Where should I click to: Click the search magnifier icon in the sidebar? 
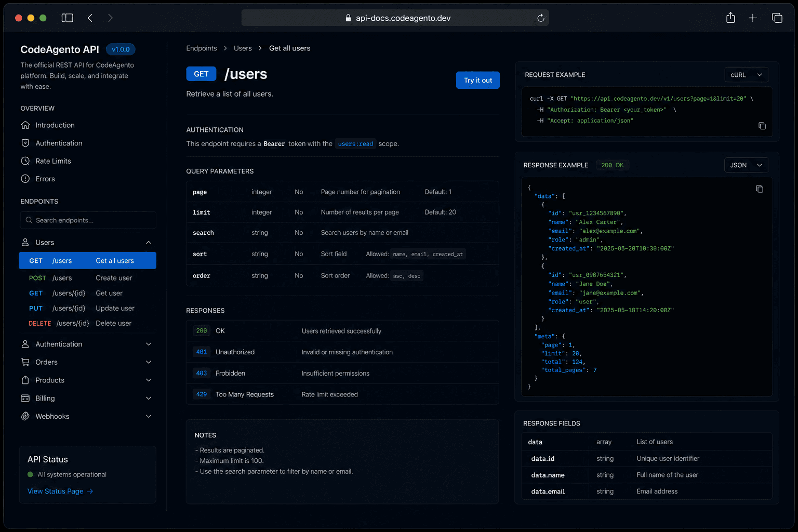29,220
